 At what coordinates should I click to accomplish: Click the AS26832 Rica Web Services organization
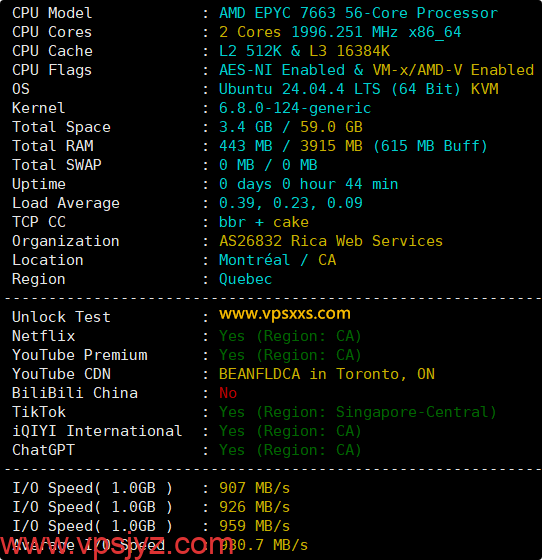(x=331, y=241)
